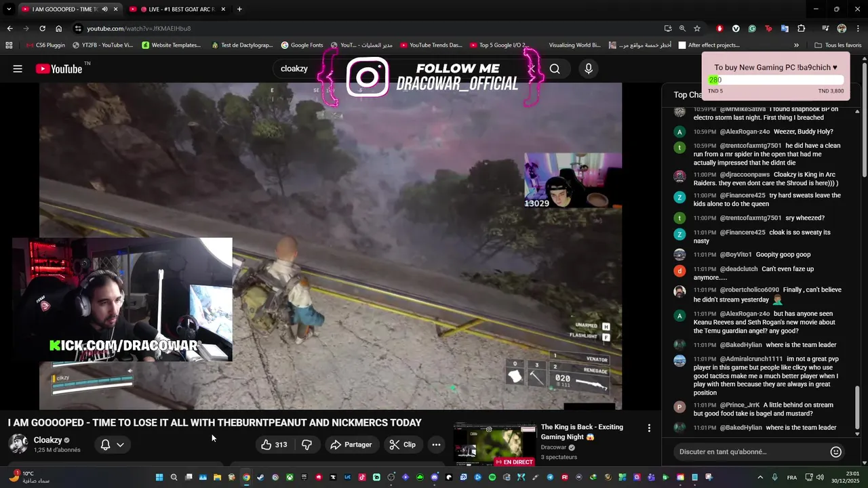Open a new browser tab

tap(239, 9)
